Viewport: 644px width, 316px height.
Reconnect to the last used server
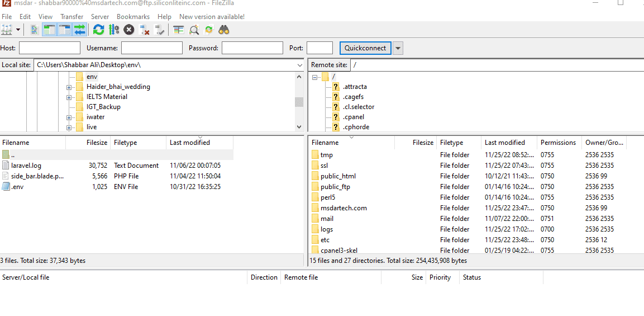click(x=160, y=30)
